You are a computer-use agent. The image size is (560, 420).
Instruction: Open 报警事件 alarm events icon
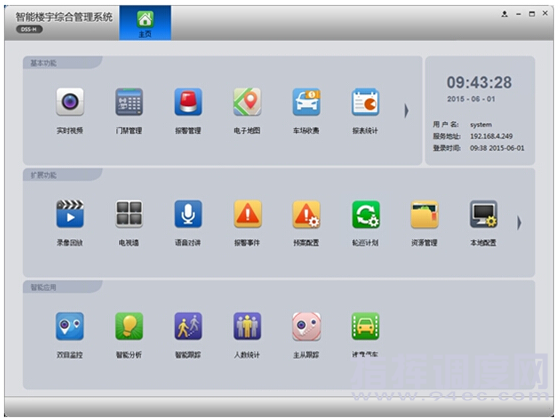[x=247, y=214]
